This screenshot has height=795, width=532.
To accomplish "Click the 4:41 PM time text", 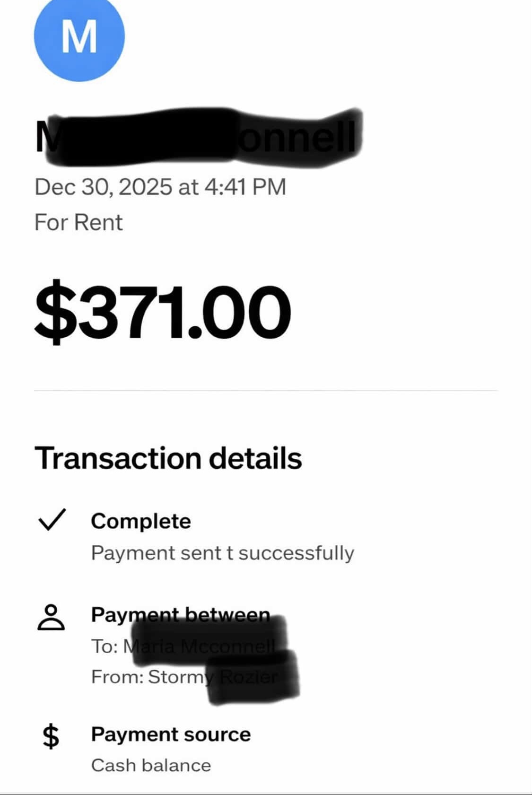I will point(245,187).
